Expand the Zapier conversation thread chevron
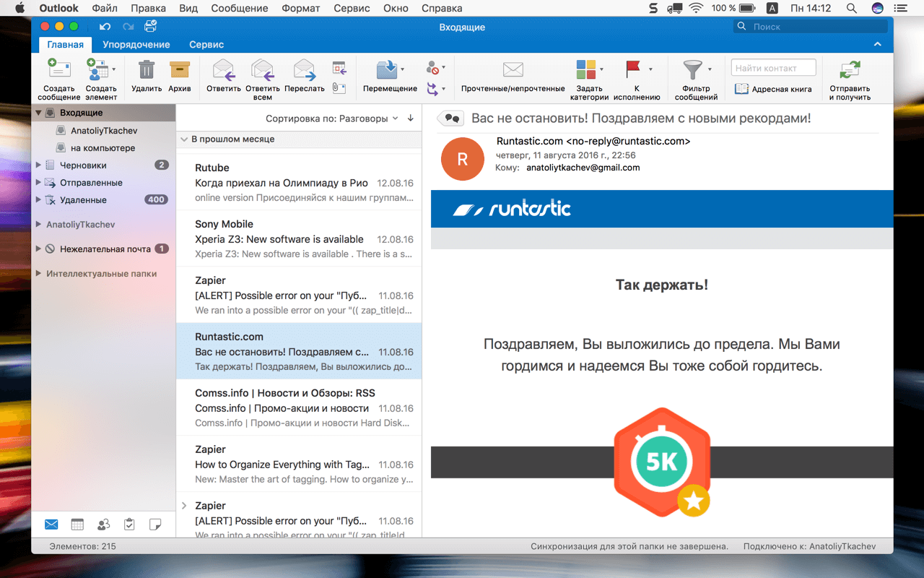The image size is (924, 578). [x=184, y=506]
